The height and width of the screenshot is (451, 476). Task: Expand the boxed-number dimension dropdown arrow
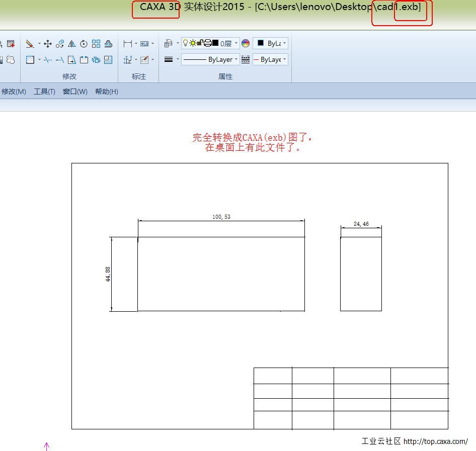click(152, 43)
